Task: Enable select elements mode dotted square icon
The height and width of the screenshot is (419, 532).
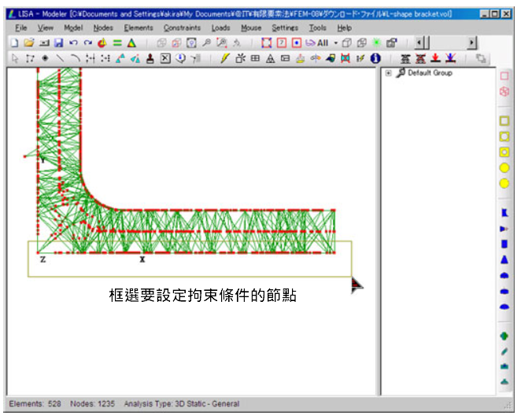Action: pyautogui.click(x=297, y=43)
